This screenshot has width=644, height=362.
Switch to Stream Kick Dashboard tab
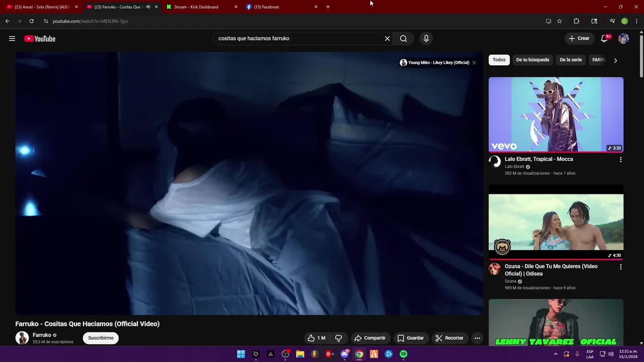[201, 7]
